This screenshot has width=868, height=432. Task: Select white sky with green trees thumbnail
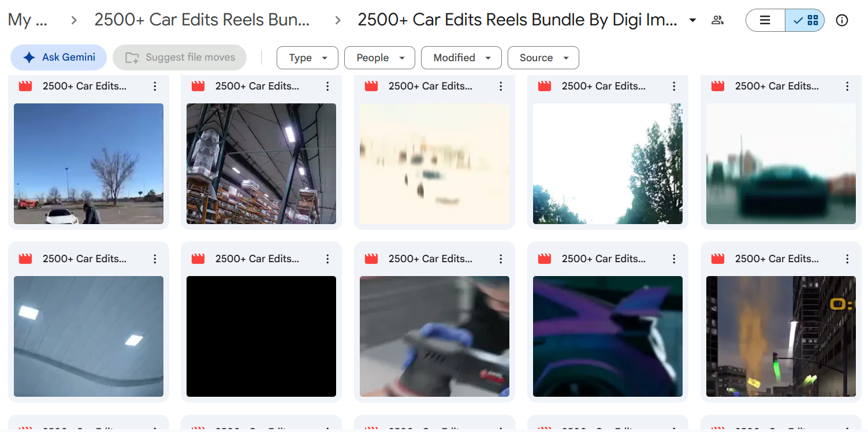608,163
